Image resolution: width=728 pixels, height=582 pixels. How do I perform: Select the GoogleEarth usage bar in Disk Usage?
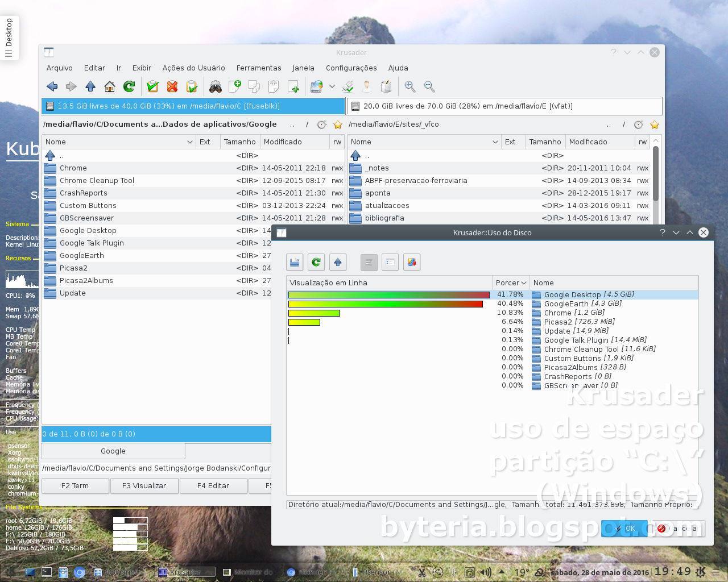[x=386, y=304]
